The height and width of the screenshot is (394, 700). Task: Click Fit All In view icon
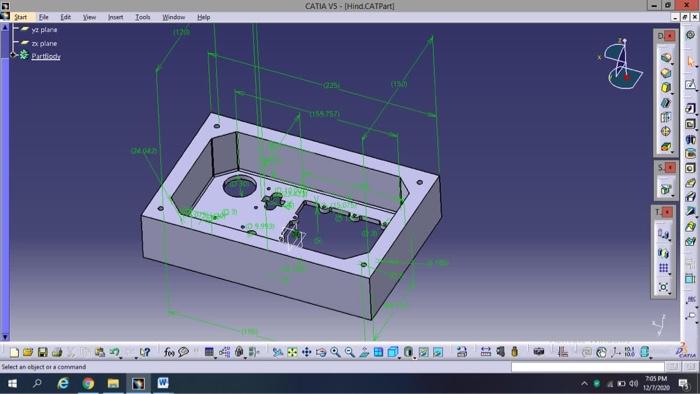[292, 352]
